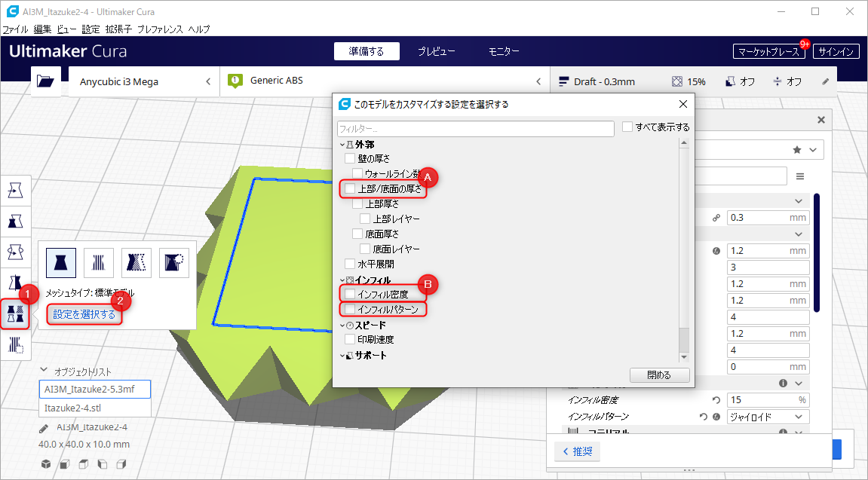Select the Move tool in left toolbar
868x480 pixels.
click(x=16, y=190)
